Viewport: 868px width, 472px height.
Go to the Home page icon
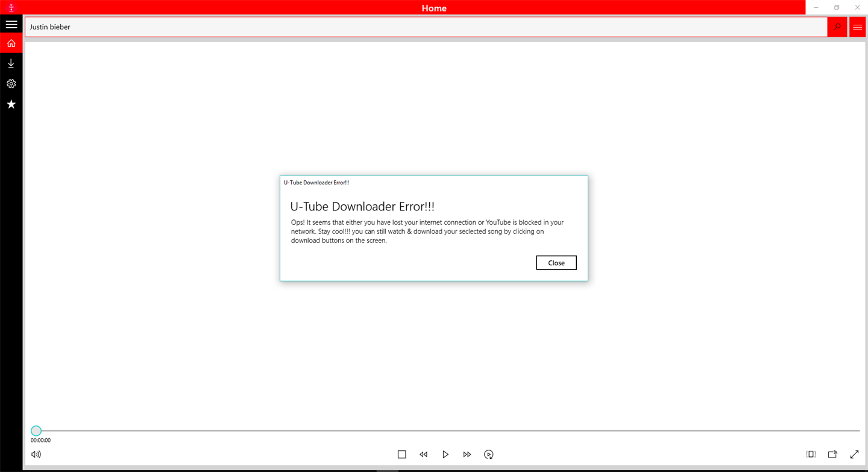point(11,43)
